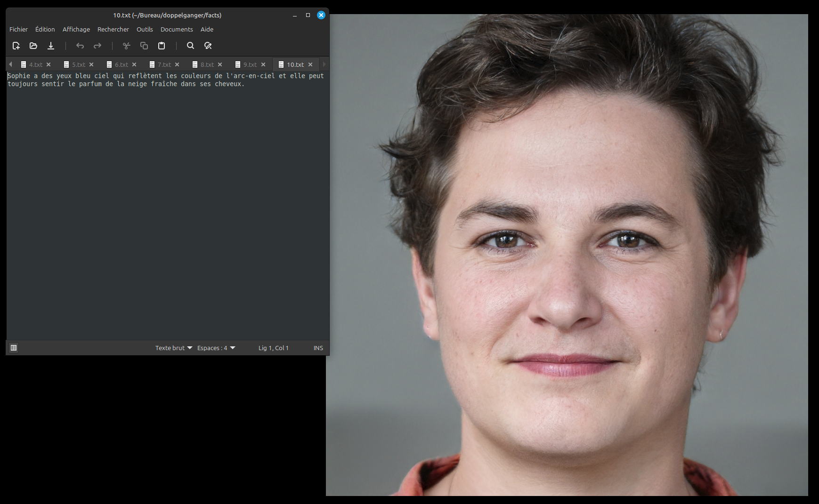Click the find and replace icon

tap(208, 46)
